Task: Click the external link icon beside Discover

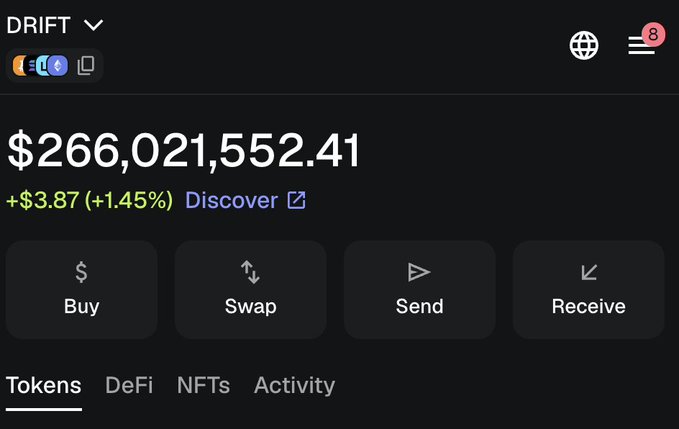Action: 297,200
